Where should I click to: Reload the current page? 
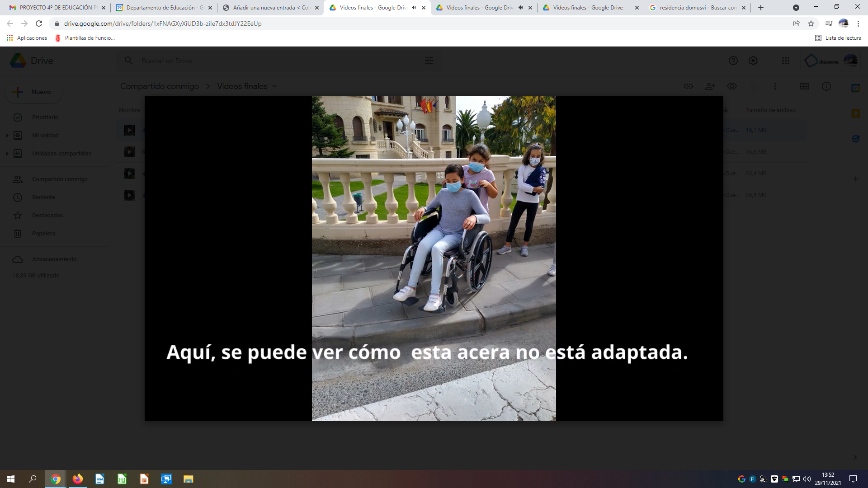pos(39,23)
